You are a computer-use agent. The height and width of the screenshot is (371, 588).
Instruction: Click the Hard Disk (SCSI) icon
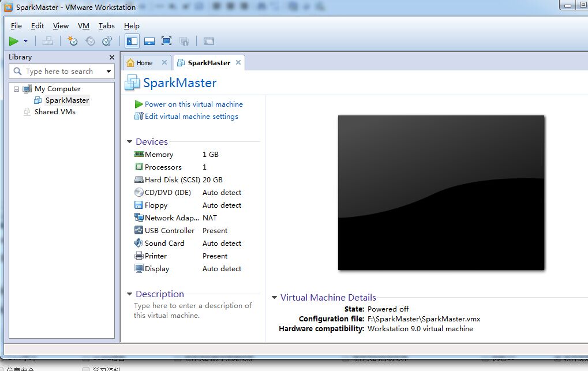138,179
